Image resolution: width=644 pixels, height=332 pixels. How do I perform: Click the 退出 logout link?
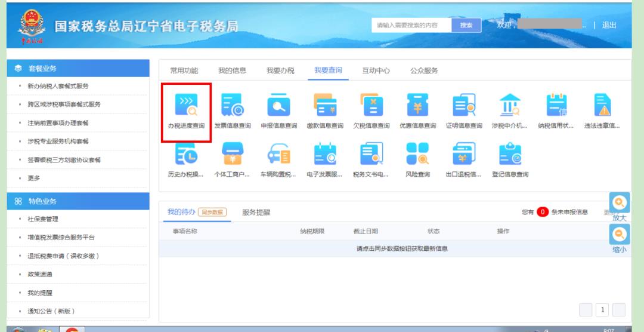(609, 25)
